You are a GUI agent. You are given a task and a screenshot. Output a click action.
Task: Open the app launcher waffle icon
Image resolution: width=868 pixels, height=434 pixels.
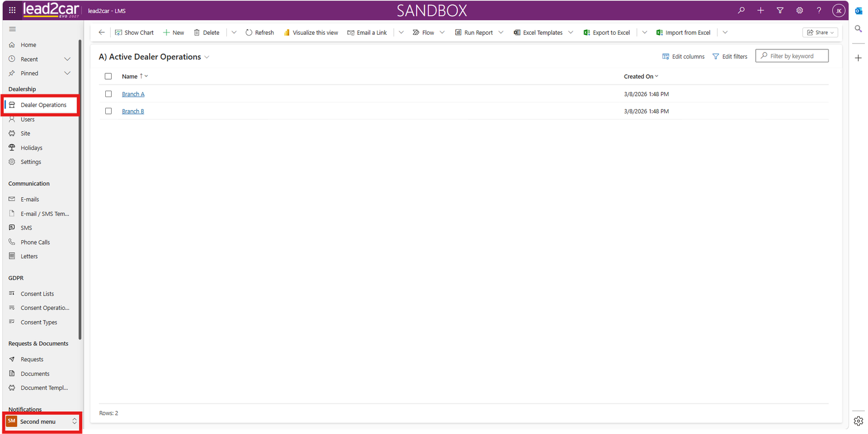[x=12, y=10]
